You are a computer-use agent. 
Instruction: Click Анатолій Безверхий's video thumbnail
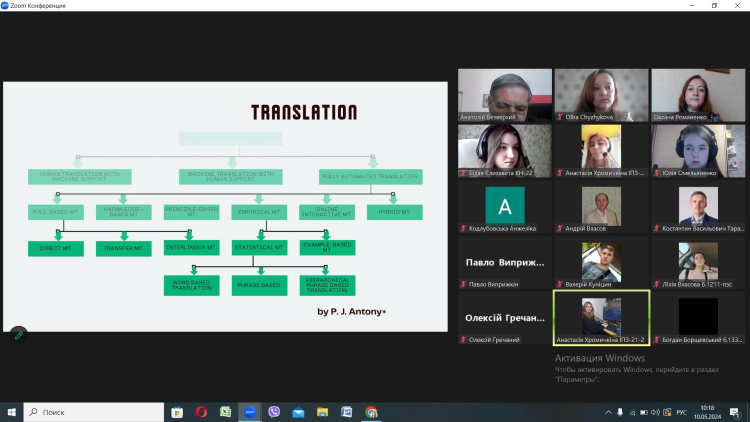coord(505,94)
